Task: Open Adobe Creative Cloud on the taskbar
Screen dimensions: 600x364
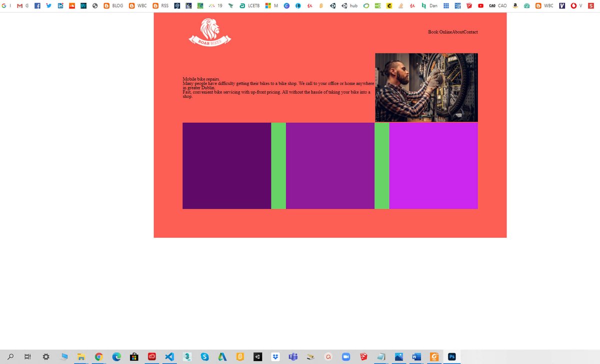Action: [x=151, y=357]
